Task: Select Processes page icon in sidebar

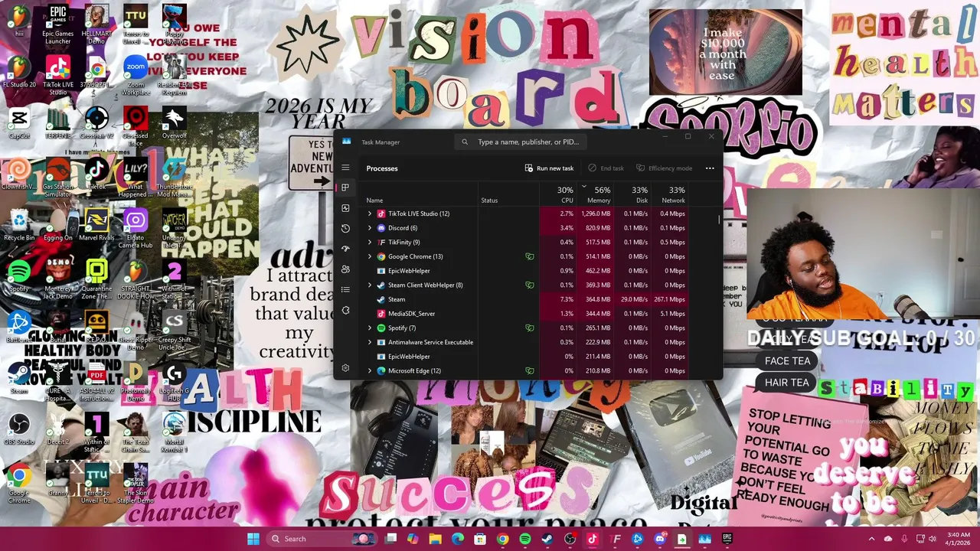Action: pos(345,187)
